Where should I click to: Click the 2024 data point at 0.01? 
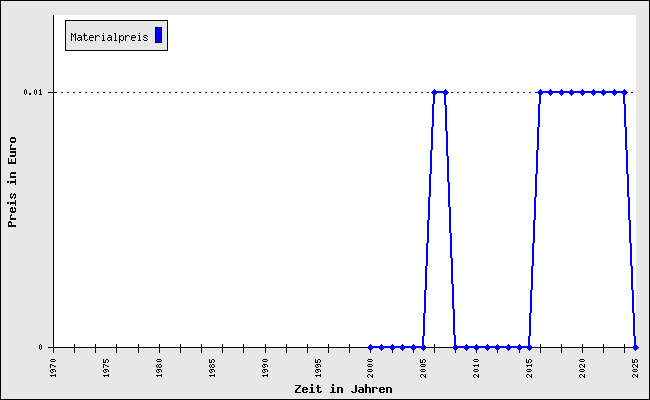[x=624, y=92]
